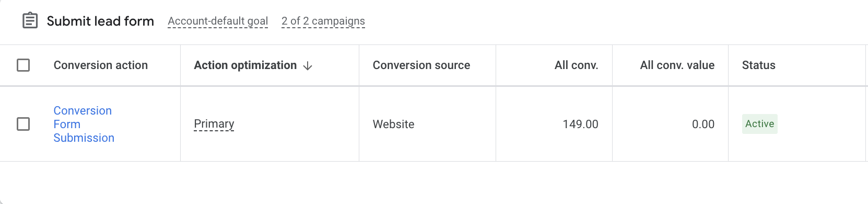Screen dimensions: 868x204
Task: Click the Submit lead form clipboard icon
Action: click(30, 21)
